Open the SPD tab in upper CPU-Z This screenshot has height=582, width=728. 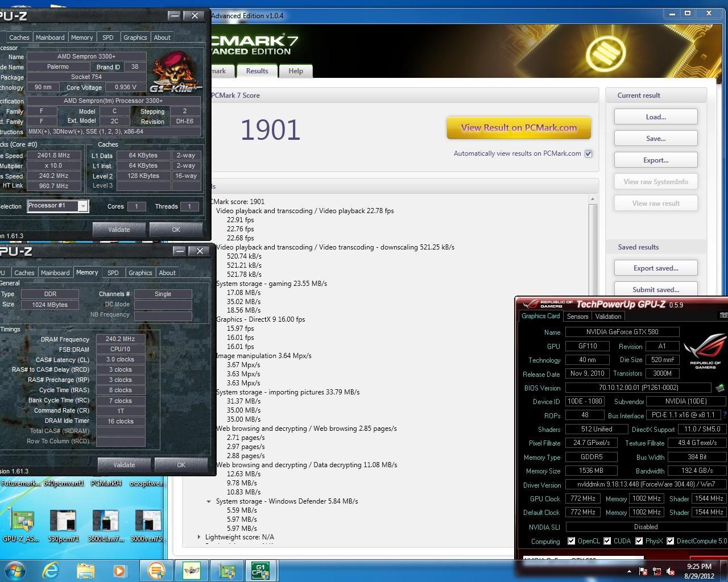(x=107, y=38)
